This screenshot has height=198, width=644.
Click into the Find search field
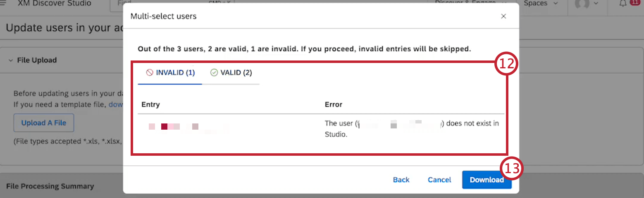(172, 3)
